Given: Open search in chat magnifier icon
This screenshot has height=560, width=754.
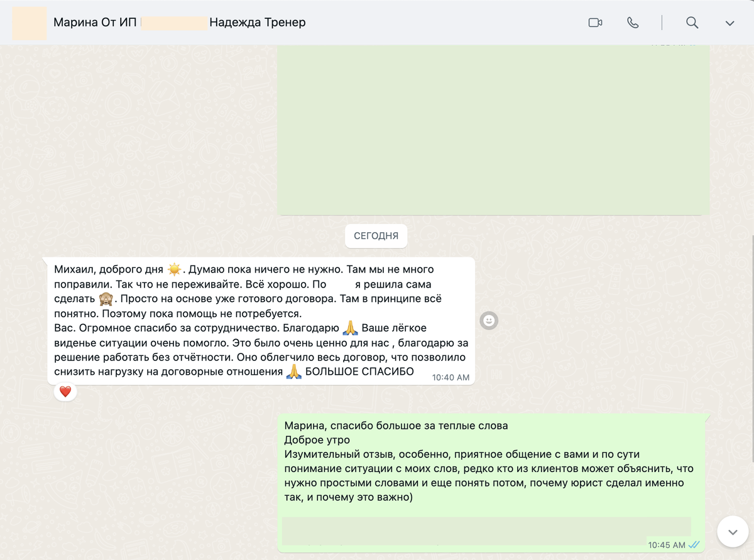Looking at the screenshot, I should 692,23.
